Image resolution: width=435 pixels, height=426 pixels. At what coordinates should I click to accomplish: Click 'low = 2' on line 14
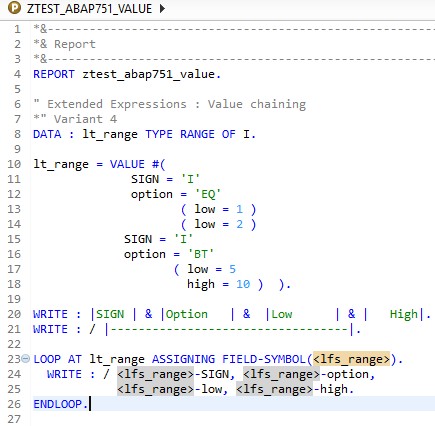(219, 224)
